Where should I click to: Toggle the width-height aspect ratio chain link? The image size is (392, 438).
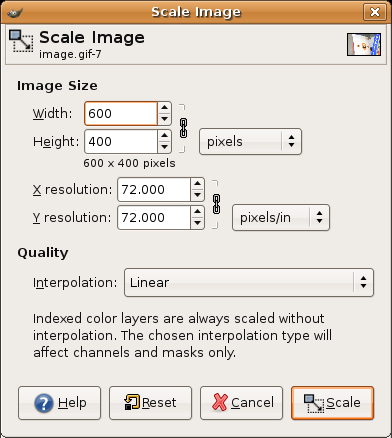(183, 128)
